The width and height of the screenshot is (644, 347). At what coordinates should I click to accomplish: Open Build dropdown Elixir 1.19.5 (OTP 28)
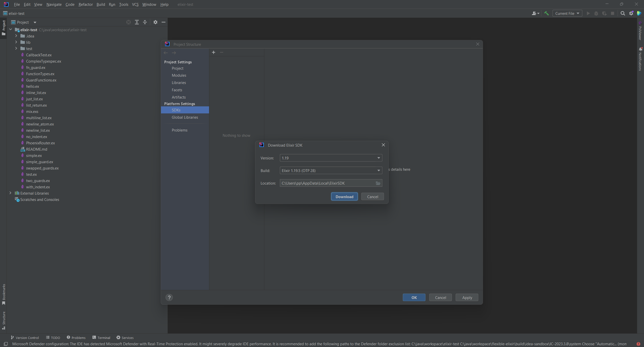point(331,171)
